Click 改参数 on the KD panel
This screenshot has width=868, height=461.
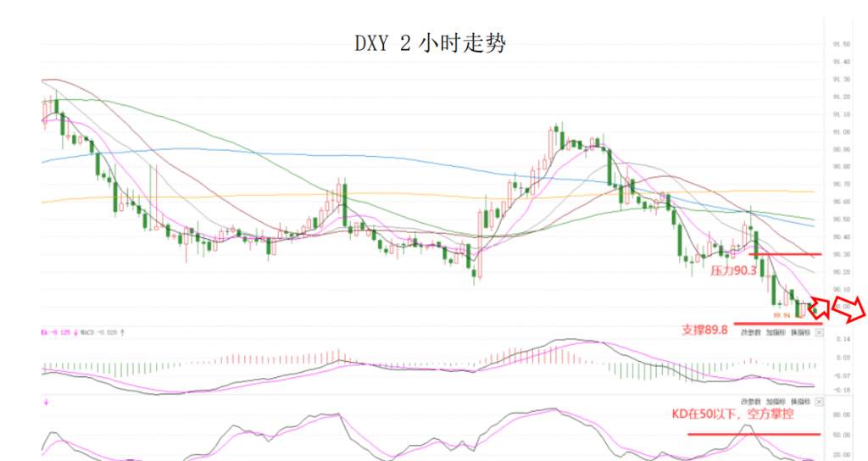pyautogui.click(x=751, y=401)
